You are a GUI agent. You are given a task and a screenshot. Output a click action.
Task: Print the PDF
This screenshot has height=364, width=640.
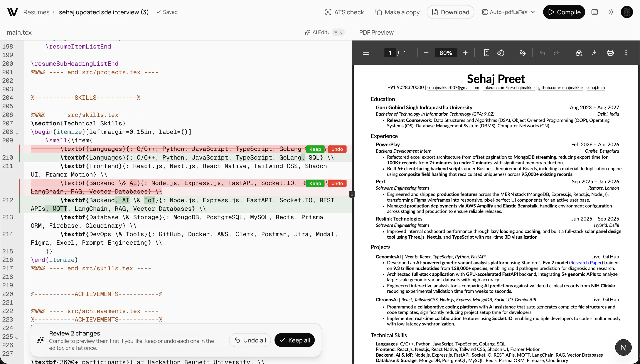click(x=610, y=53)
